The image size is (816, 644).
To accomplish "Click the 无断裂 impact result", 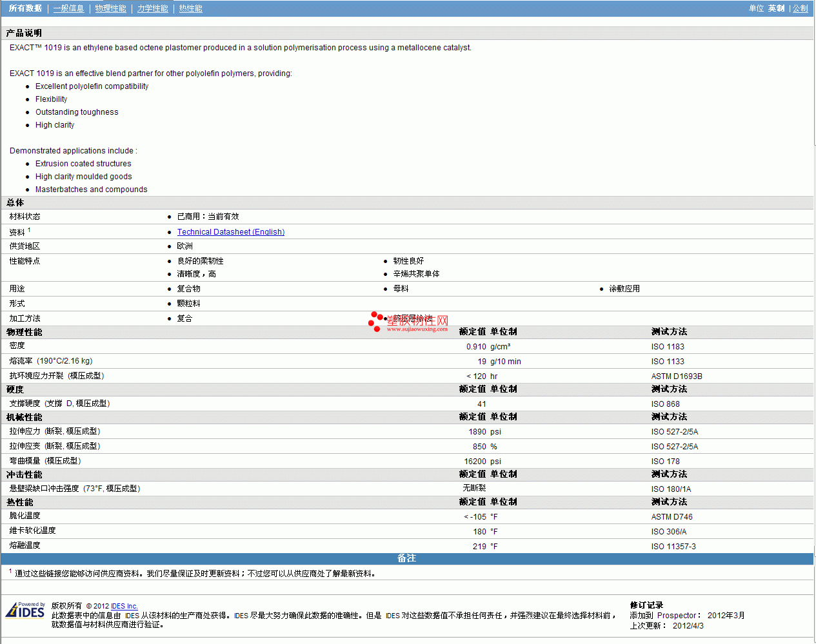I will pyautogui.click(x=474, y=488).
